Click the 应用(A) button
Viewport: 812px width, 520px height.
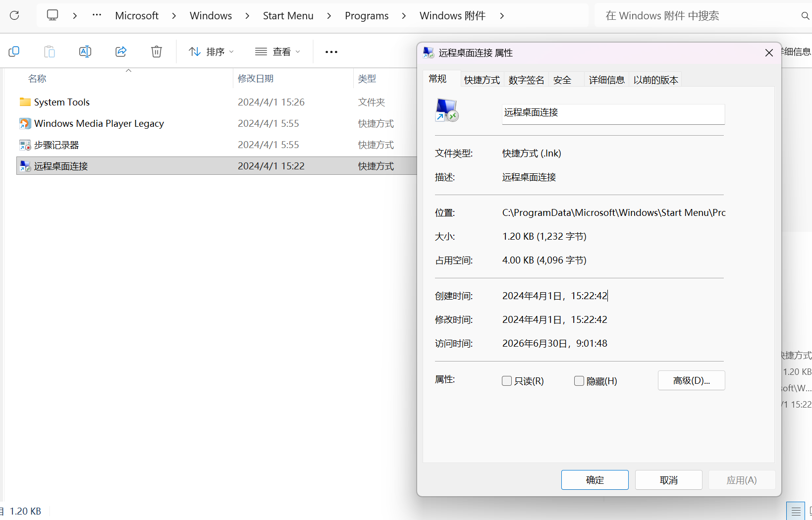click(742, 480)
